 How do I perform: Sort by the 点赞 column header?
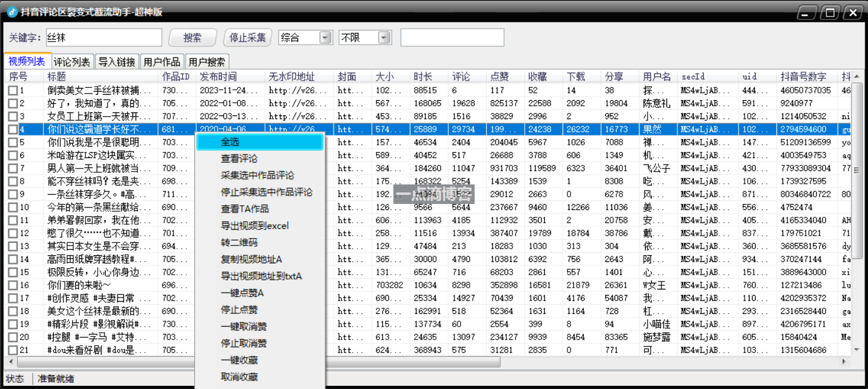pos(506,77)
